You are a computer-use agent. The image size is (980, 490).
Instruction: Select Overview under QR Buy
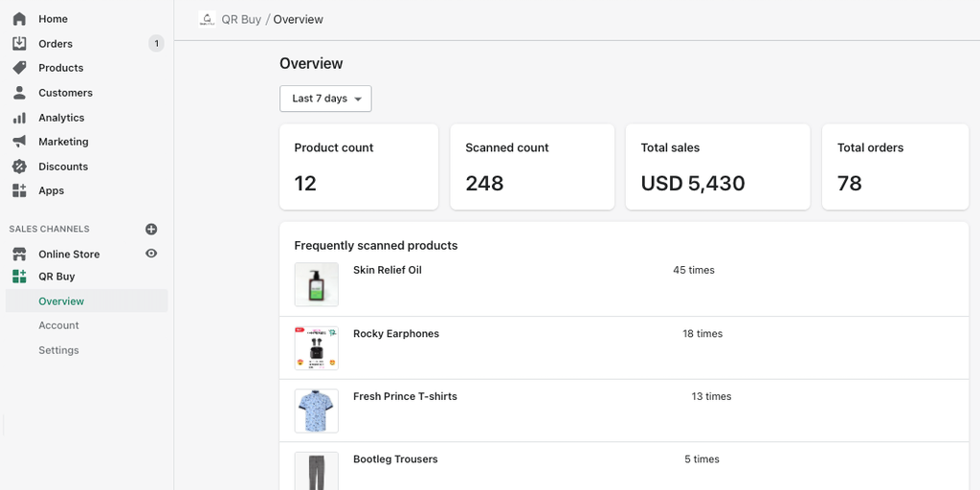pos(61,301)
